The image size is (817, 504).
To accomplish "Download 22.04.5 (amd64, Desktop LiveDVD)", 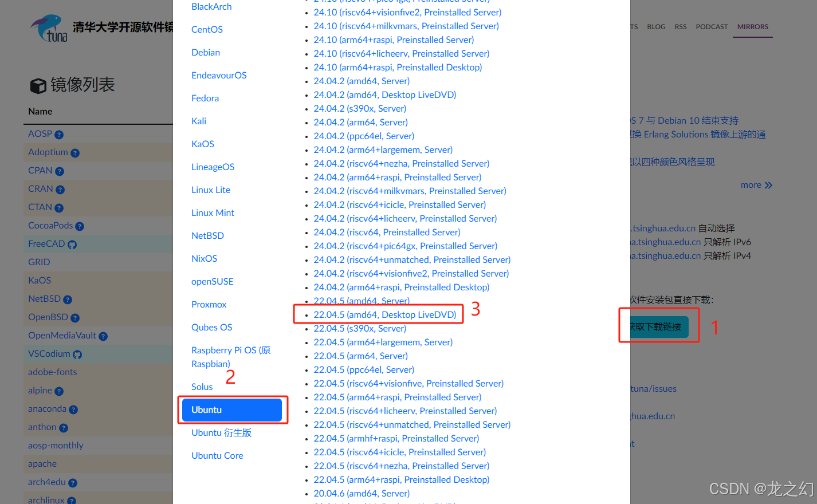I will (x=385, y=314).
